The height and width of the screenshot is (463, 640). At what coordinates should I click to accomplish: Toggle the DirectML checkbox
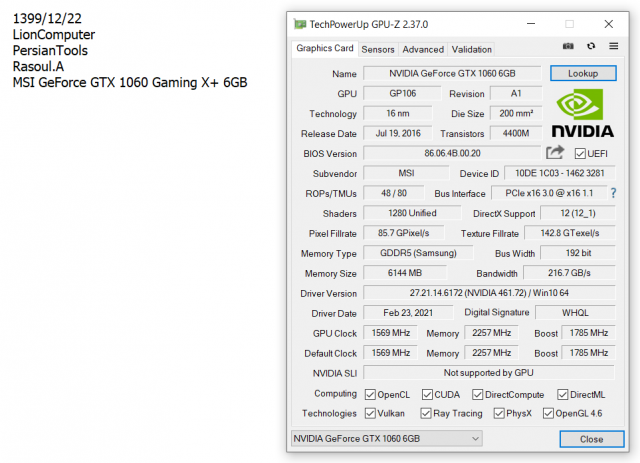point(562,394)
